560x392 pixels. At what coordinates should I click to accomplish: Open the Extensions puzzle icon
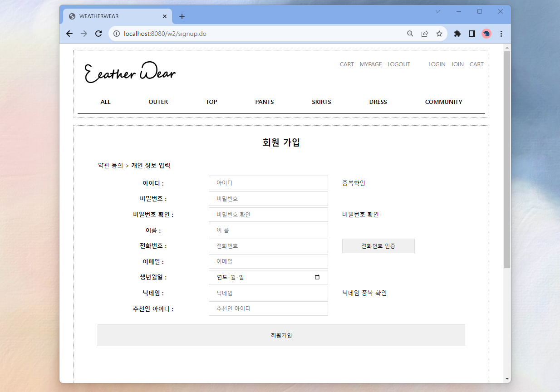tap(457, 34)
